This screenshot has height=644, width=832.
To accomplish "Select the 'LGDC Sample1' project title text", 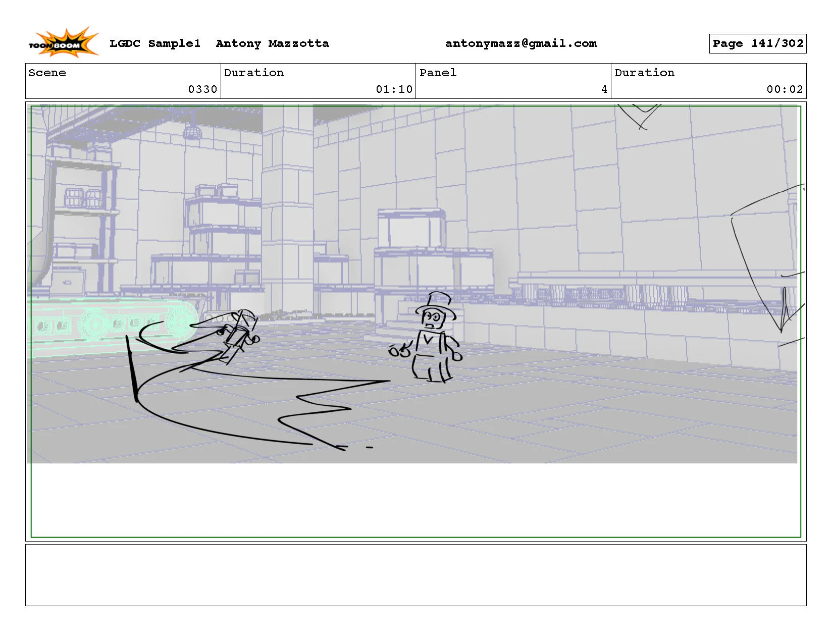I will [155, 43].
